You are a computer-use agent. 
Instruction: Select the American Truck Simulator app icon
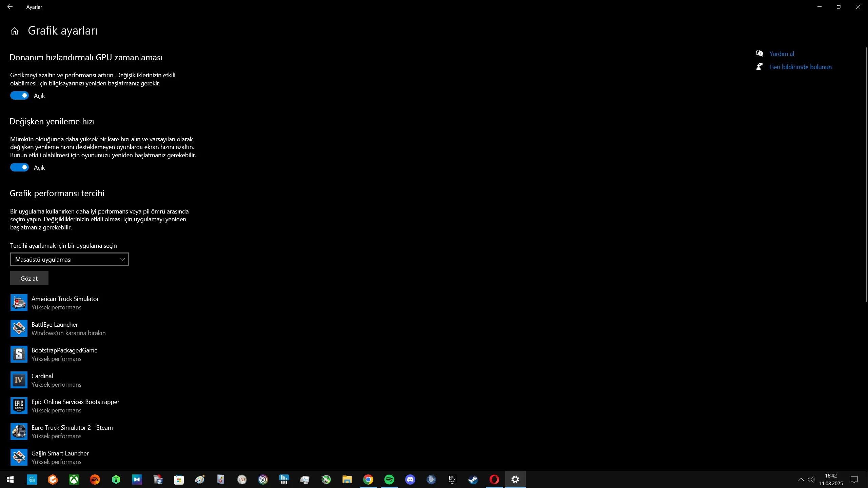pos(19,303)
